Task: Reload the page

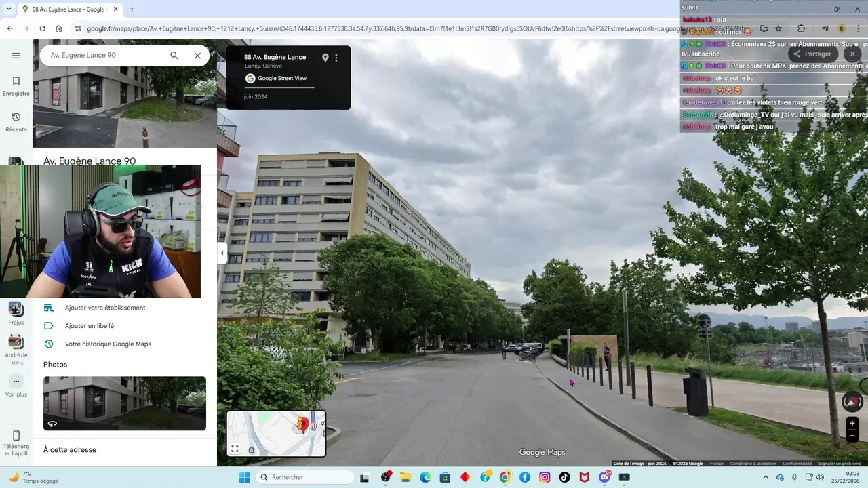Action: pyautogui.click(x=42, y=28)
